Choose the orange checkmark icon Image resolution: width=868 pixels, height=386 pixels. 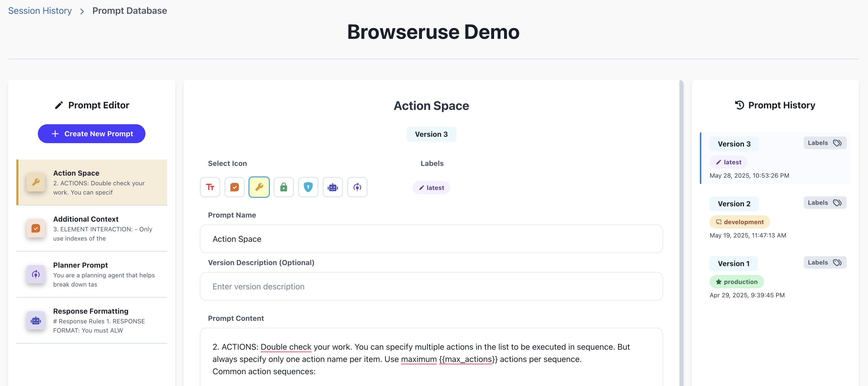[x=235, y=187]
